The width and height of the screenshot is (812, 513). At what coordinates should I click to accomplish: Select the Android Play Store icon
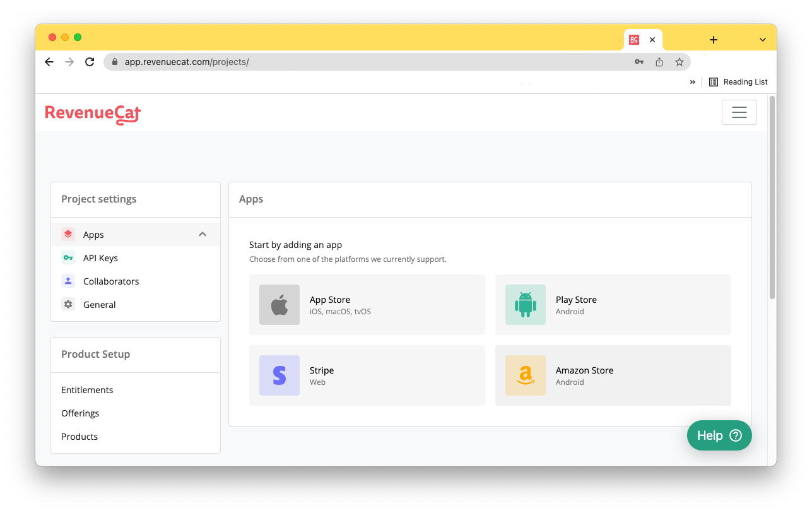click(x=525, y=305)
